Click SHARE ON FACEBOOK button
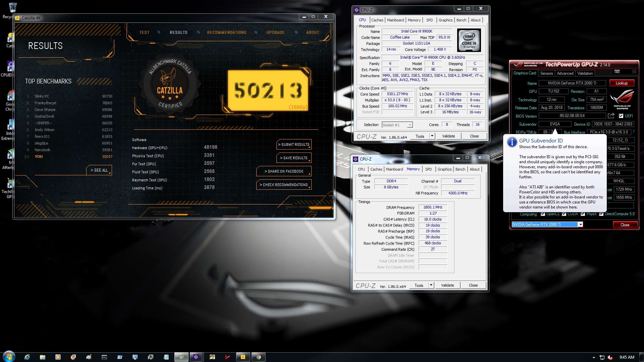Viewport: 644px width, 362px height. (x=284, y=171)
